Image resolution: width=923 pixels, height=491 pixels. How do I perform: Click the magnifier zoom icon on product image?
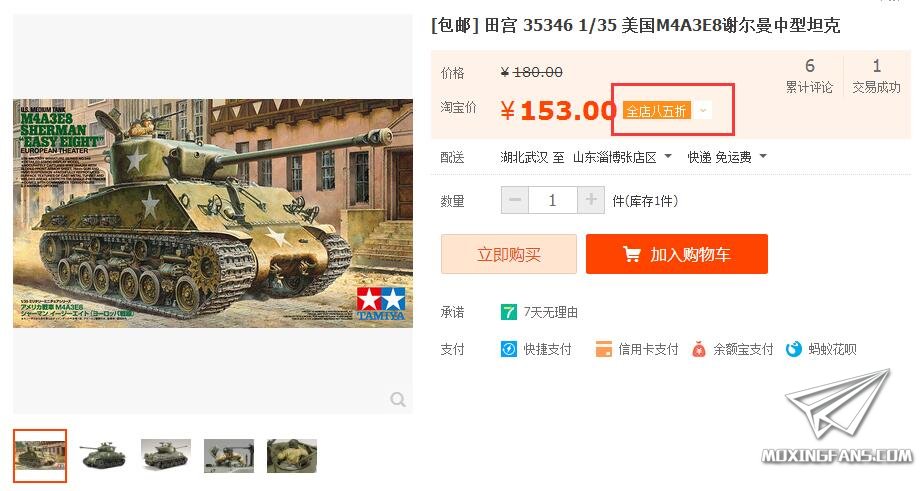coord(398,400)
